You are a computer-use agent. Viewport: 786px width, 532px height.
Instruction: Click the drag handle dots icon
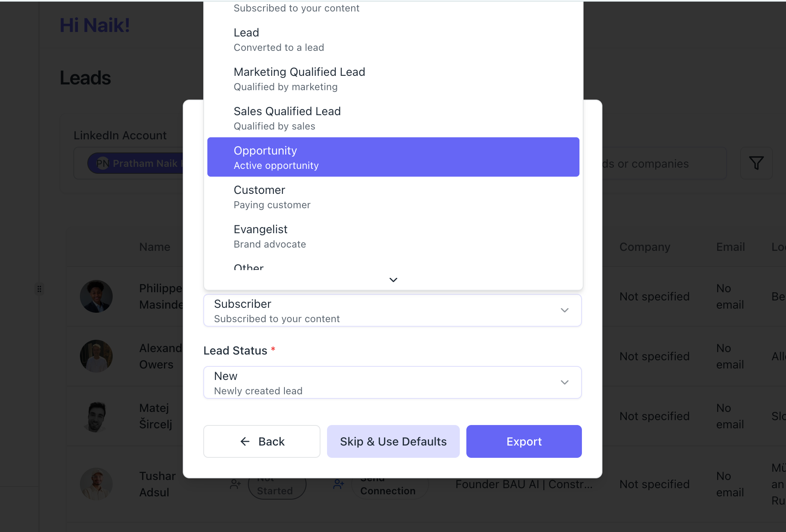(39, 289)
